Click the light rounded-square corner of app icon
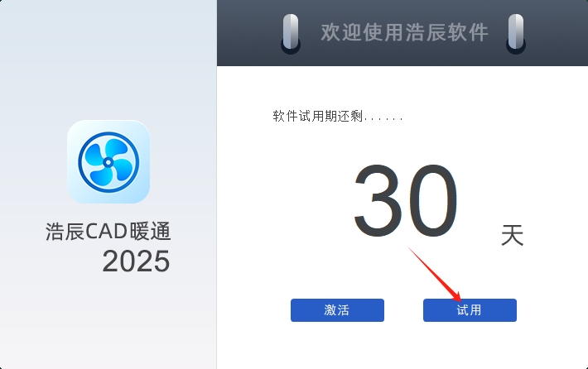 point(75,127)
